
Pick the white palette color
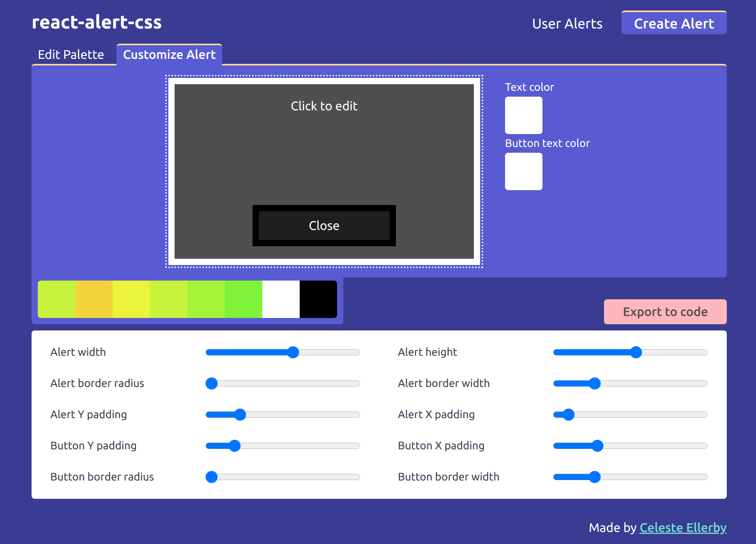(281, 299)
